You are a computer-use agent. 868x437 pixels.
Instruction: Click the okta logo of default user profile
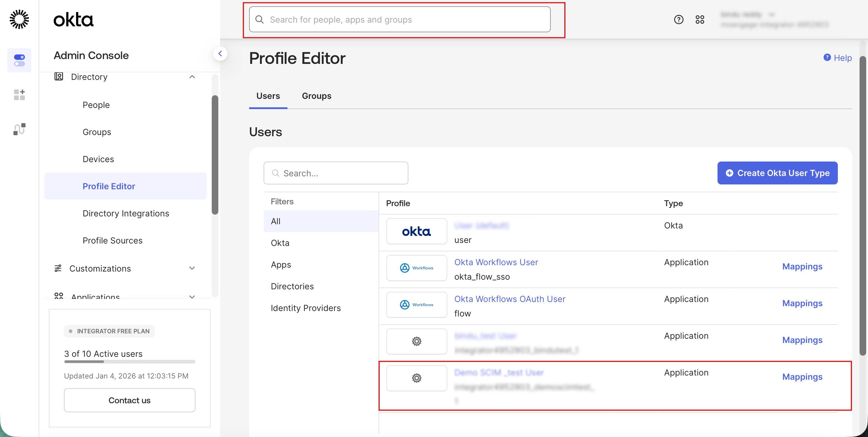click(416, 231)
